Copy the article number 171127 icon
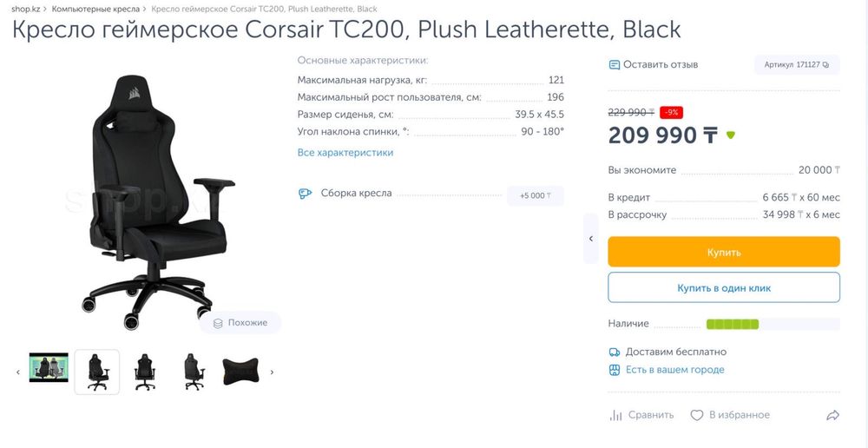868x448 pixels. (825, 65)
